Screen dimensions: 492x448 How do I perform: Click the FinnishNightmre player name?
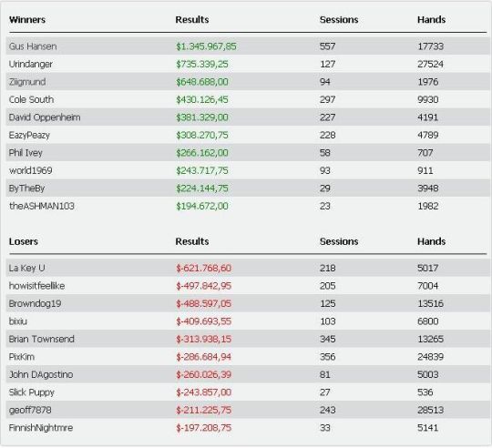41,428
